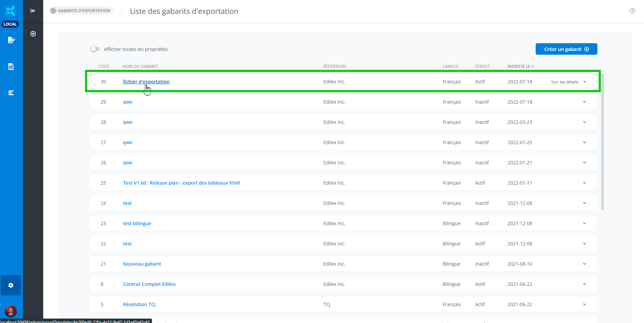This screenshot has width=644, height=323.
Task: Open the document editing sidebar icon
Action: pos(11,40)
